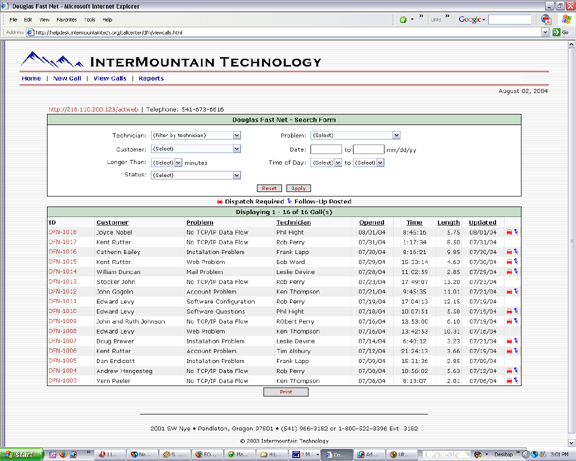Click the follow-up icon in DFN-1003 row
Image resolution: width=576 pixels, height=461 pixels.
tap(516, 381)
